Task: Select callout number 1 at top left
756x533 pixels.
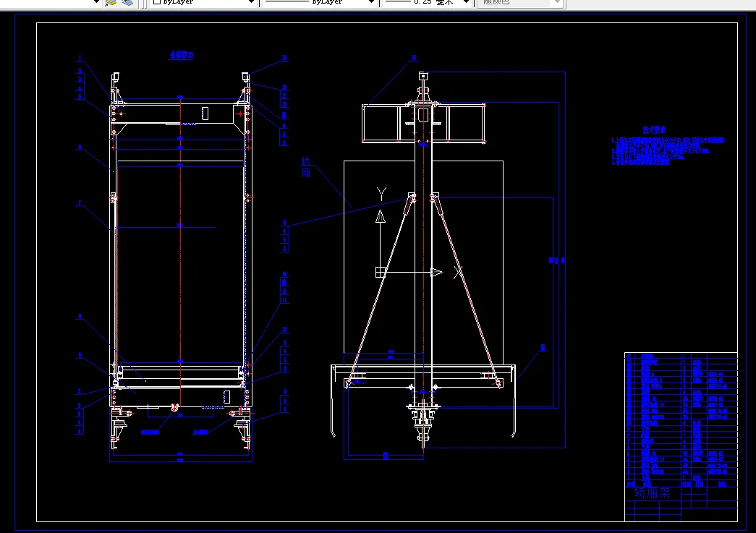Action: click(x=80, y=59)
